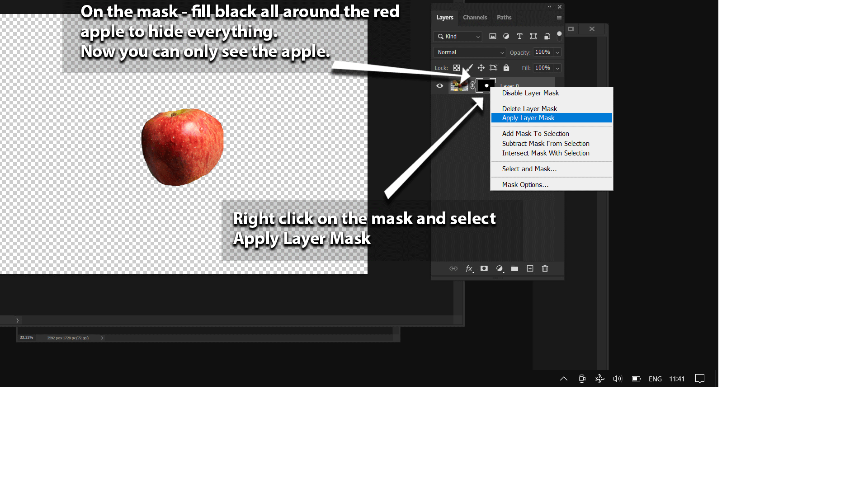Click the Fill percentage field
Image resolution: width=868 pixels, height=488 pixels.
(542, 68)
